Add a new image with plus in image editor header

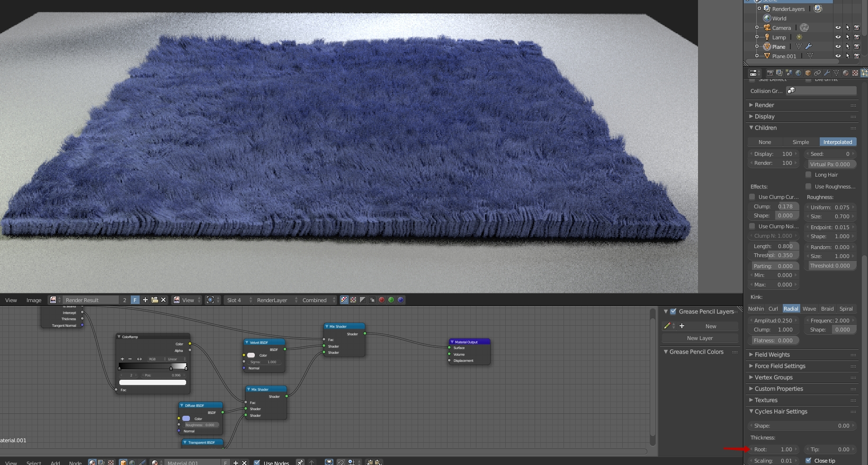pyautogui.click(x=145, y=300)
